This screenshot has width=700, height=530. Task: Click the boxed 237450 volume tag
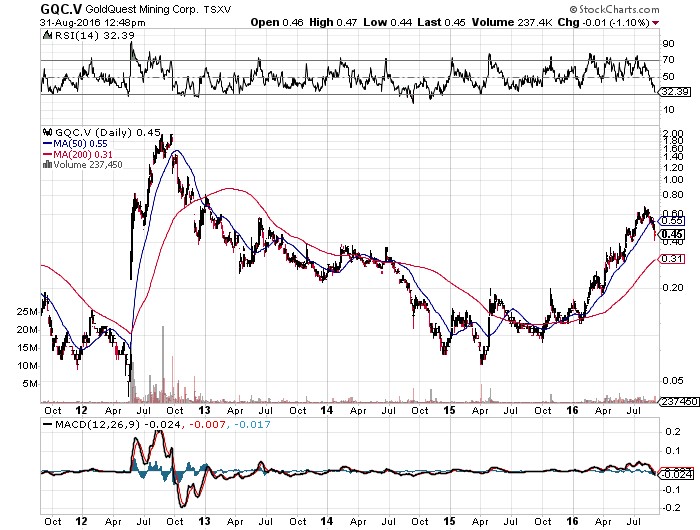pos(679,402)
